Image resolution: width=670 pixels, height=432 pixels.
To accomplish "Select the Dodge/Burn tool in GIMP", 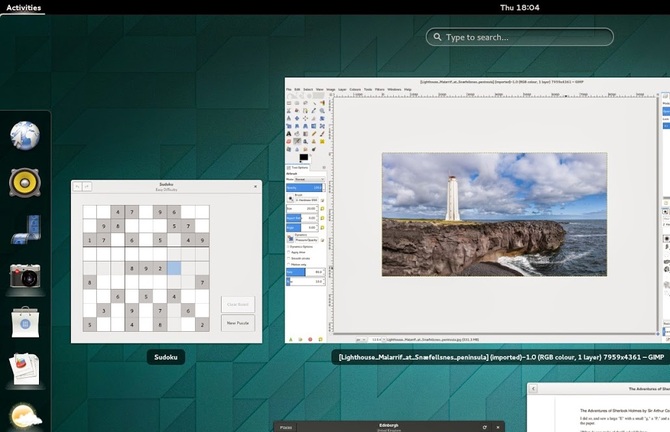I will pos(314,149).
